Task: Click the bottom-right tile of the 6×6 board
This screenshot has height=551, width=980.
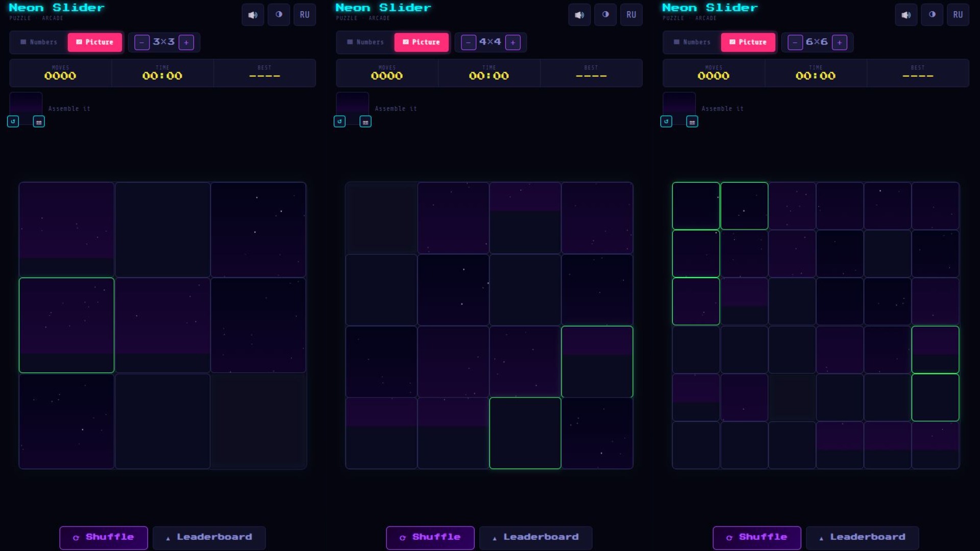Action: [936, 445]
